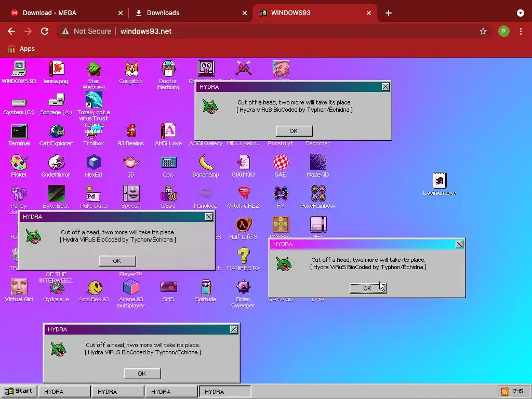
Task: Switch to the Downloads browser tab
Action: (x=190, y=13)
